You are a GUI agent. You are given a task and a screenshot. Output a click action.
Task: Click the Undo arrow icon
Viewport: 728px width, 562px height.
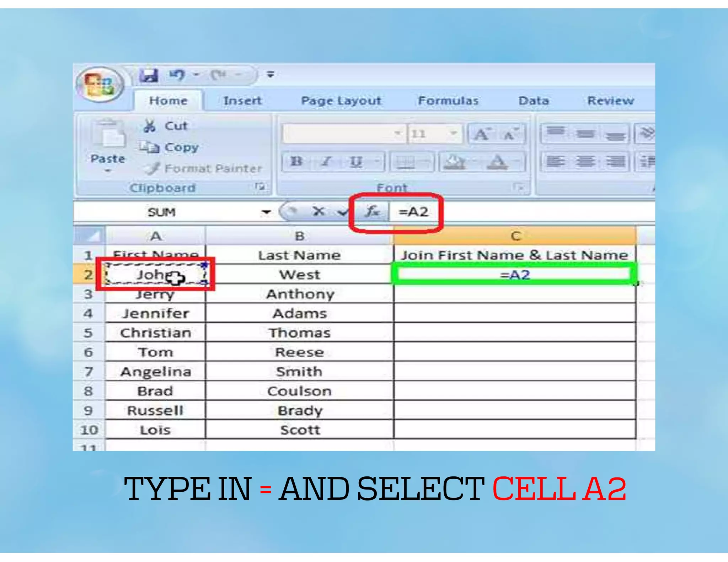pos(177,75)
